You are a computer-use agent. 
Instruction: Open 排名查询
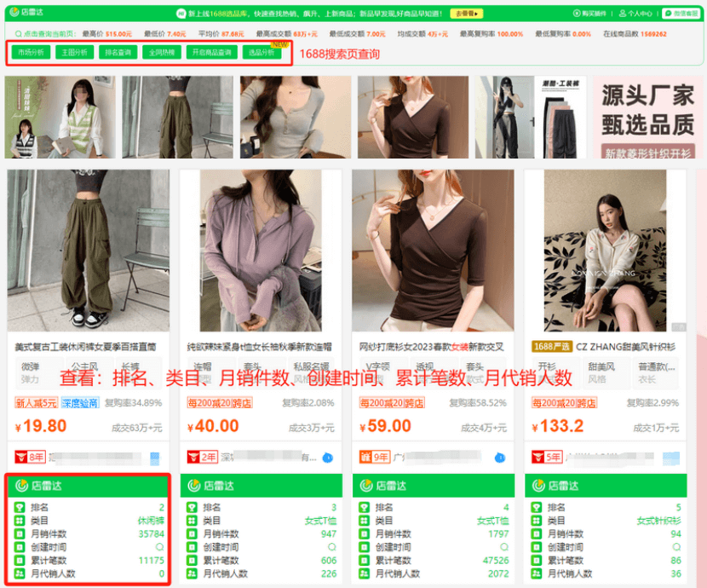coord(120,51)
